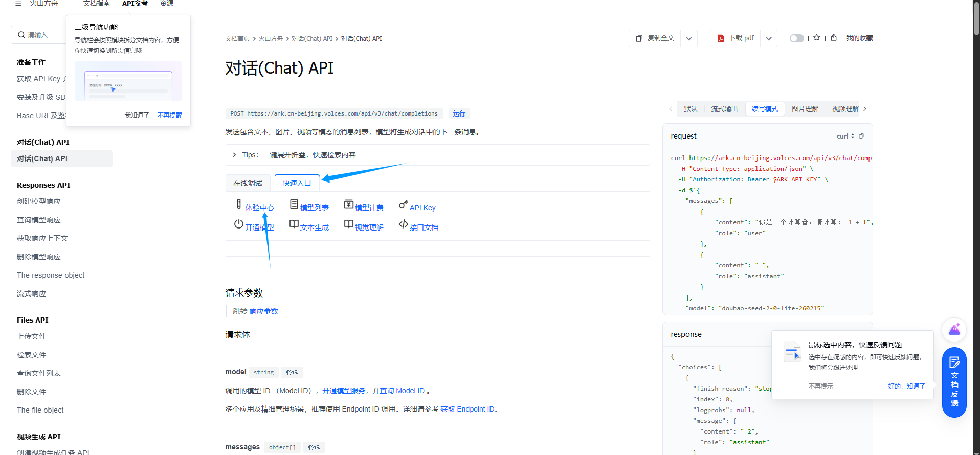Copy the request code with the copy icon
980x455 pixels.
(861, 136)
